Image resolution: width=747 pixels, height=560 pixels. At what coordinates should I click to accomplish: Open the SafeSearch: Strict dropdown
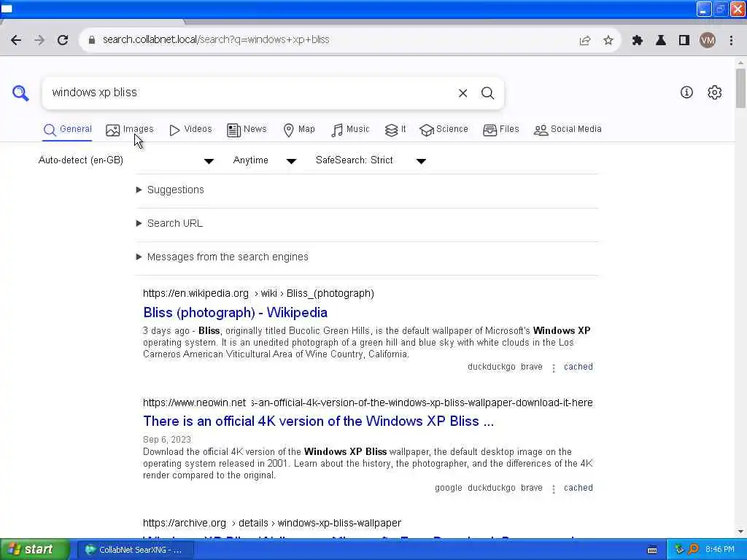pyautogui.click(x=371, y=160)
